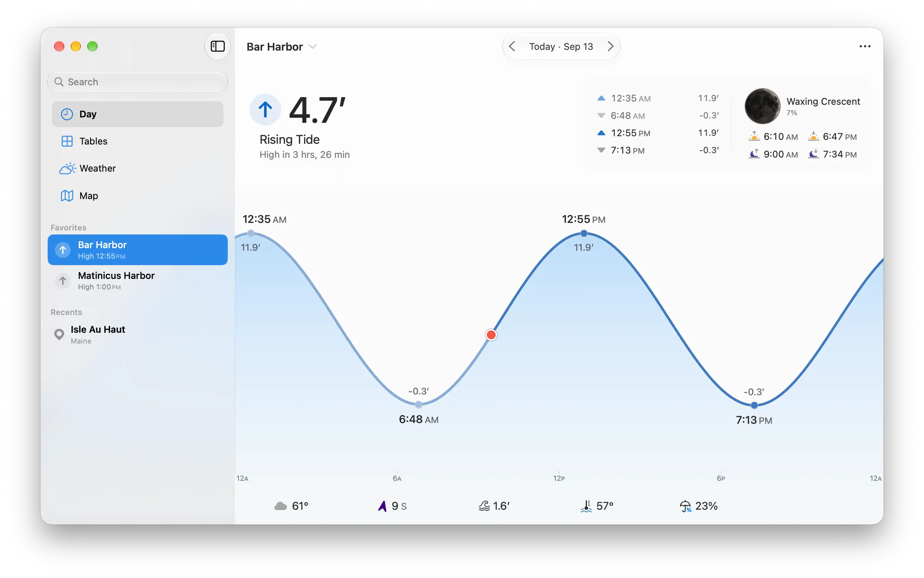924x578 pixels.
Task: Go to previous day arrow
Action: pos(513,46)
